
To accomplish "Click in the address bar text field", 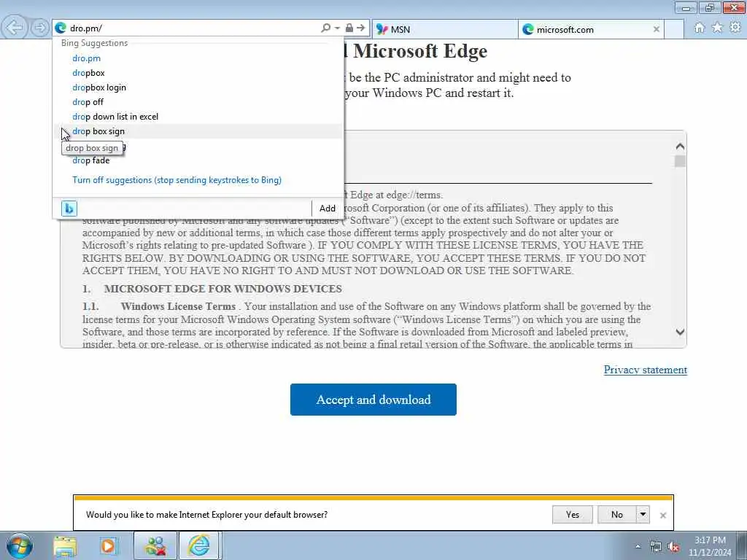I will [x=193, y=28].
